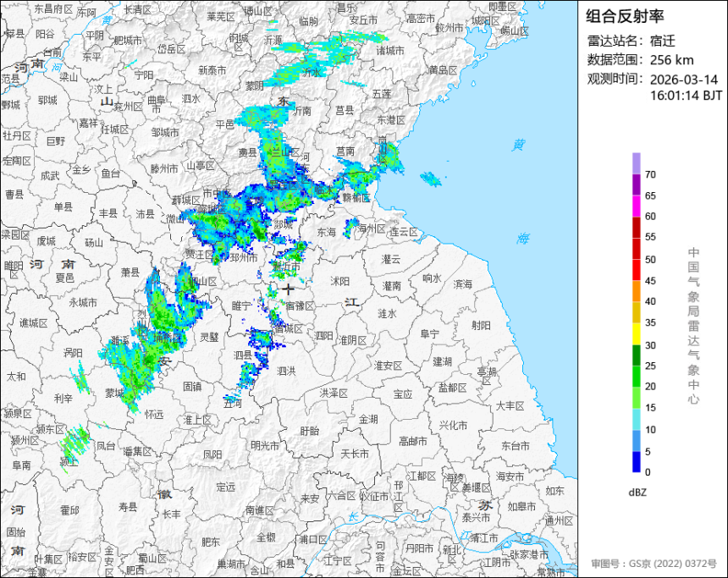This screenshot has width=728, height=578.
Task: Click the 莒南 map label
Action: point(345,151)
